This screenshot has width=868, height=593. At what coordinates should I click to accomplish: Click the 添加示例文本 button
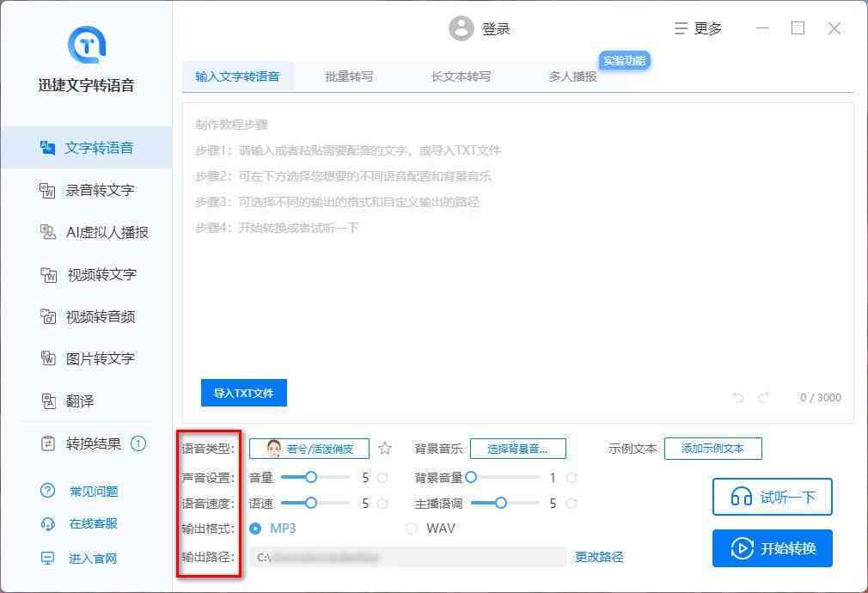click(712, 449)
